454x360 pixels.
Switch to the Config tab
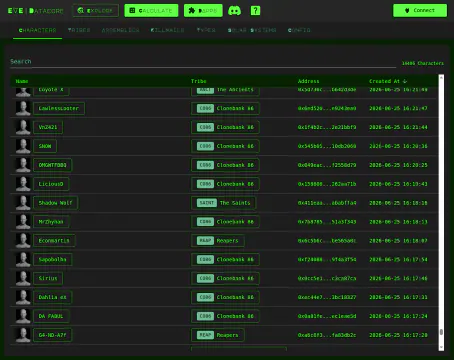pos(299,30)
